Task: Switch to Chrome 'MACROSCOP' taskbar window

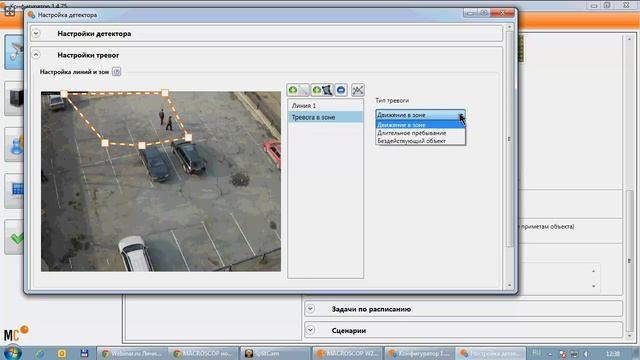Action: pyautogui.click(x=203, y=353)
